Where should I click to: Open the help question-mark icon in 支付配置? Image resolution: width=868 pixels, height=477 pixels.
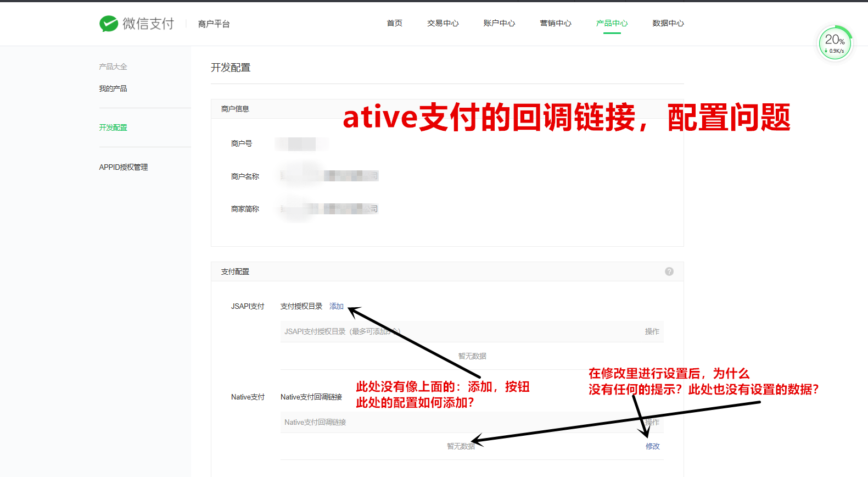[x=669, y=271]
